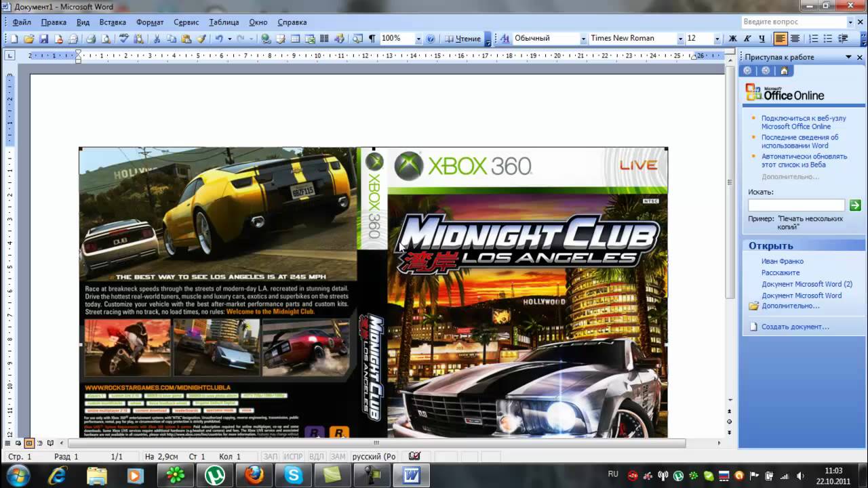The image size is (868, 488).
Task: Click the Home icon in the task pane
Action: [x=784, y=70]
